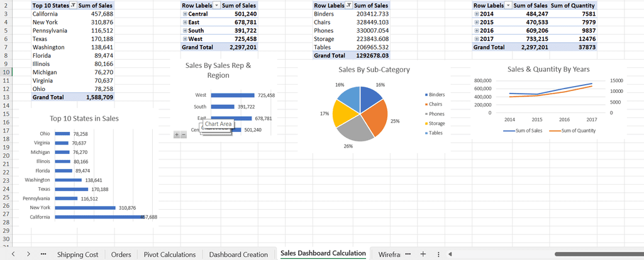The image size is (644, 260).
Task: Expand the 2014 year row
Action: tap(476, 14)
